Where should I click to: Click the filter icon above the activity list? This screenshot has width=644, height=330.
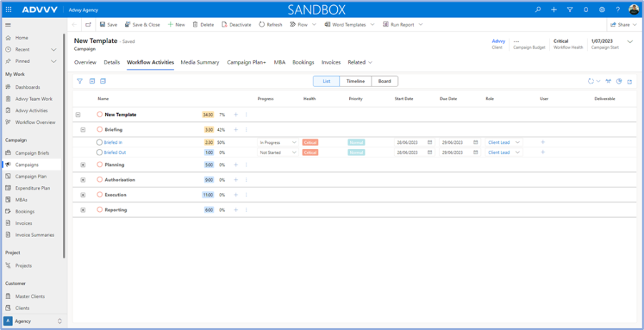(x=79, y=81)
